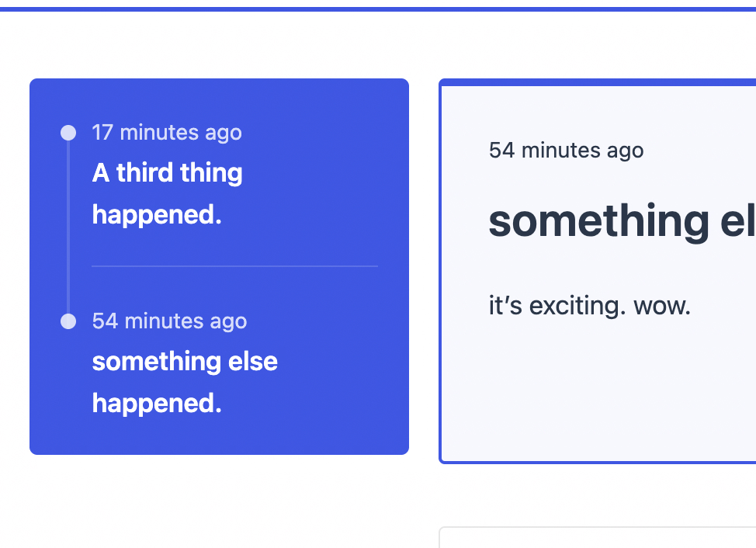Click timeline dot beside 17 minutes ago

(x=68, y=133)
